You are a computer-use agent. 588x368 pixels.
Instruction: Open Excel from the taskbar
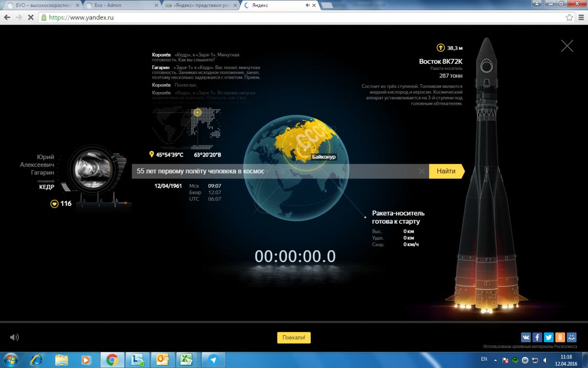[x=187, y=359]
